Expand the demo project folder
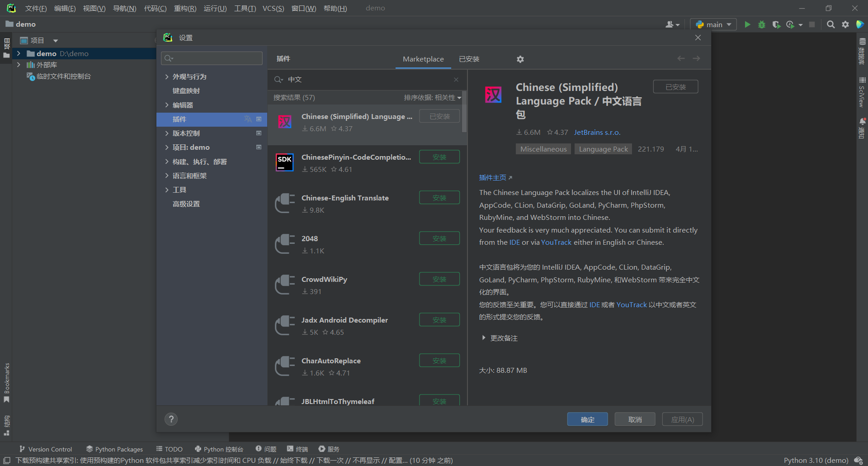The image size is (868, 466). click(x=19, y=53)
